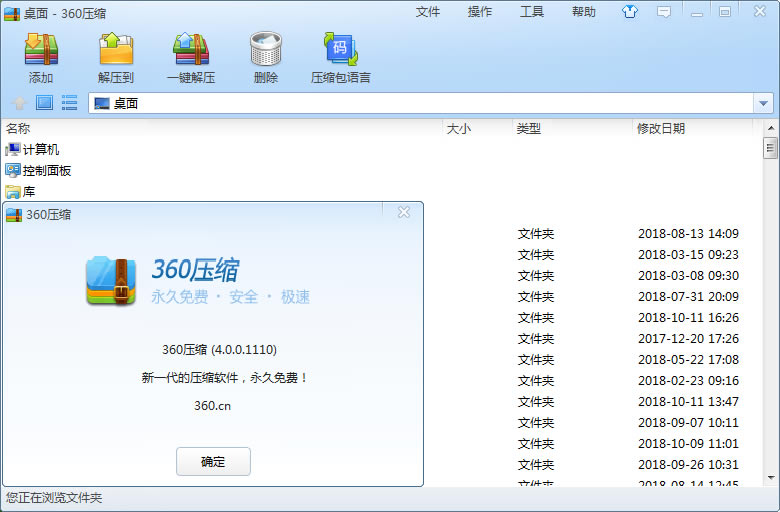Select the 一键解压 one-click extract icon
The image size is (780, 512).
190,57
